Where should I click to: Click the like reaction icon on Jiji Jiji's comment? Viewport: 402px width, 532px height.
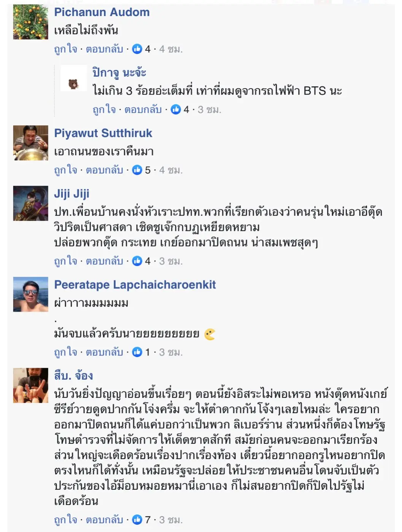coord(137,261)
